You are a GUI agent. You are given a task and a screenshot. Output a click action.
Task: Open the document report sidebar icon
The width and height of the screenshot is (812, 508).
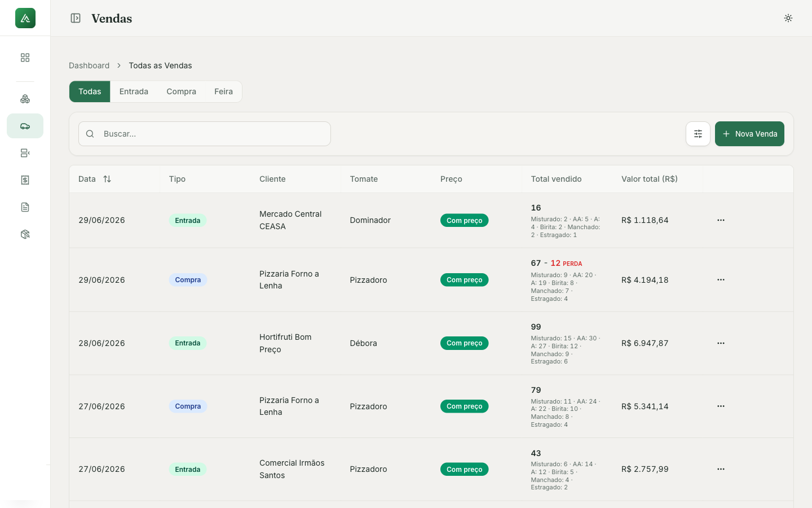[25, 207]
